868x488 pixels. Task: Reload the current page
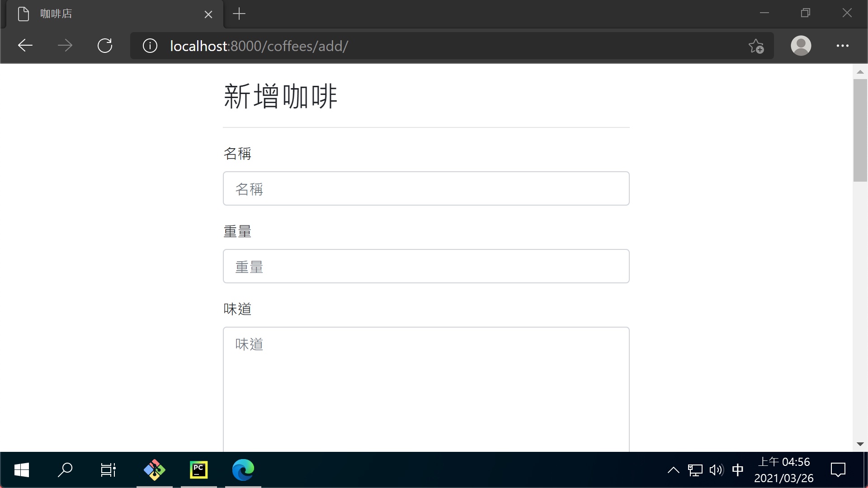[x=105, y=46]
